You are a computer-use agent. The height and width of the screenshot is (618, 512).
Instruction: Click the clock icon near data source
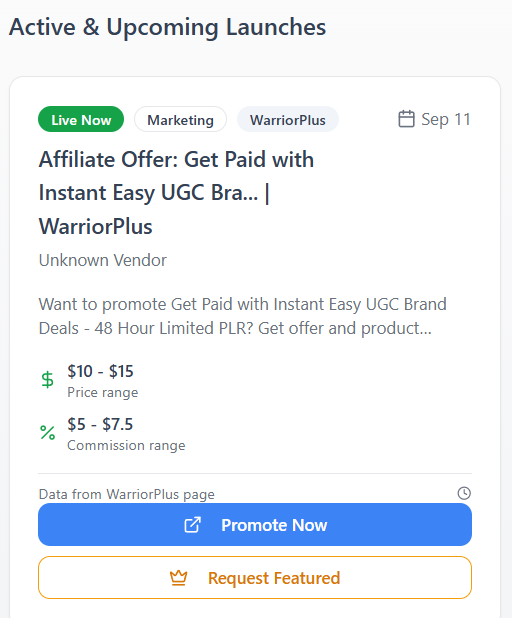(x=464, y=493)
